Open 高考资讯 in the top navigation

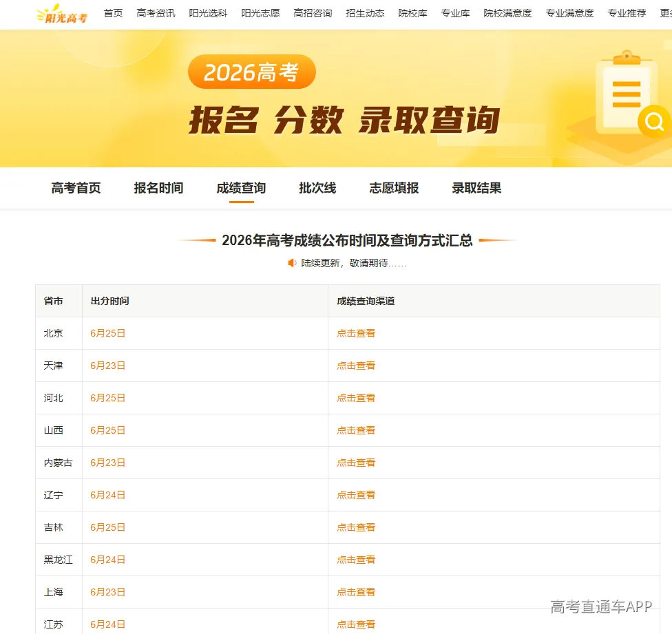(156, 13)
